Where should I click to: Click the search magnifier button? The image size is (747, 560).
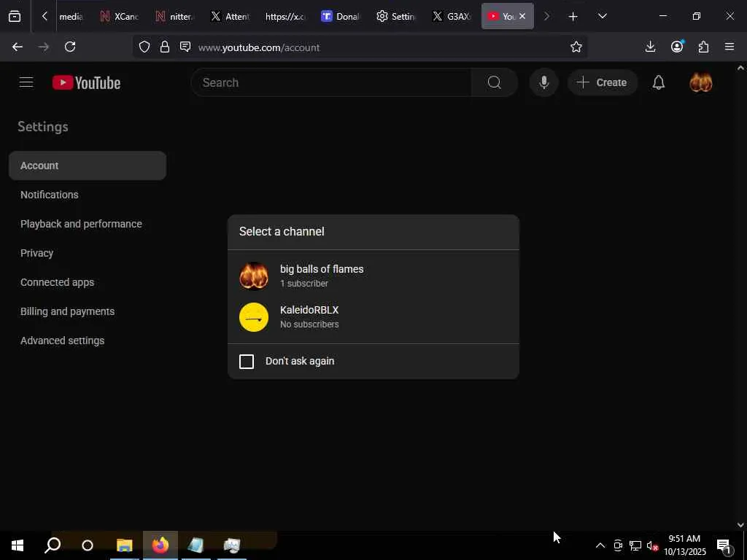coord(494,82)
